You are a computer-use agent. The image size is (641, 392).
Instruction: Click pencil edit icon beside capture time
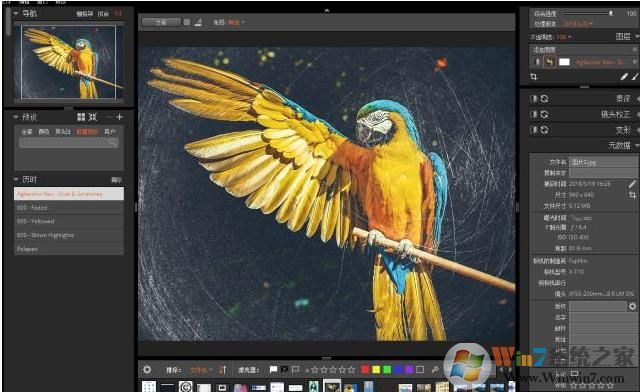point(632,184)
